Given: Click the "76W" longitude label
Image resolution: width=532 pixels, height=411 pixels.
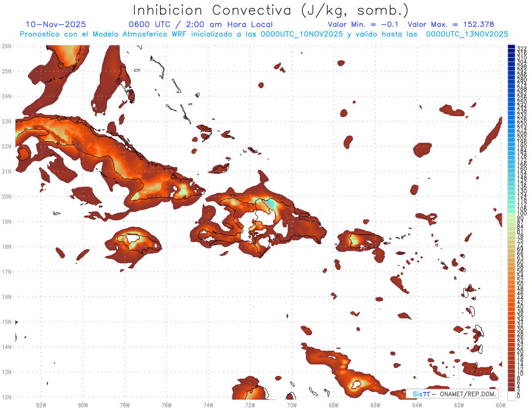Looking at the screenshot, I should pyautogui.click(x=166, y=405).
